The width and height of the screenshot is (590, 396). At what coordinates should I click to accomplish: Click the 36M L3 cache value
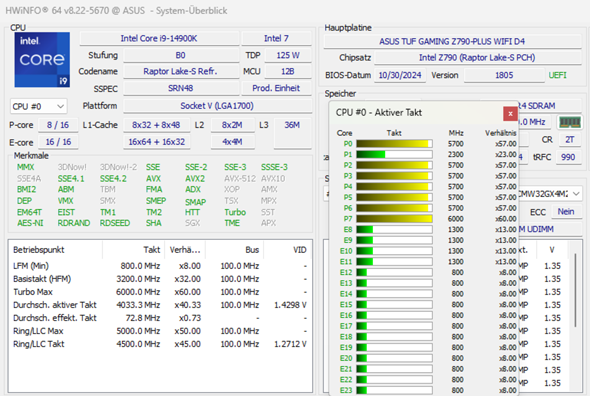292,125
